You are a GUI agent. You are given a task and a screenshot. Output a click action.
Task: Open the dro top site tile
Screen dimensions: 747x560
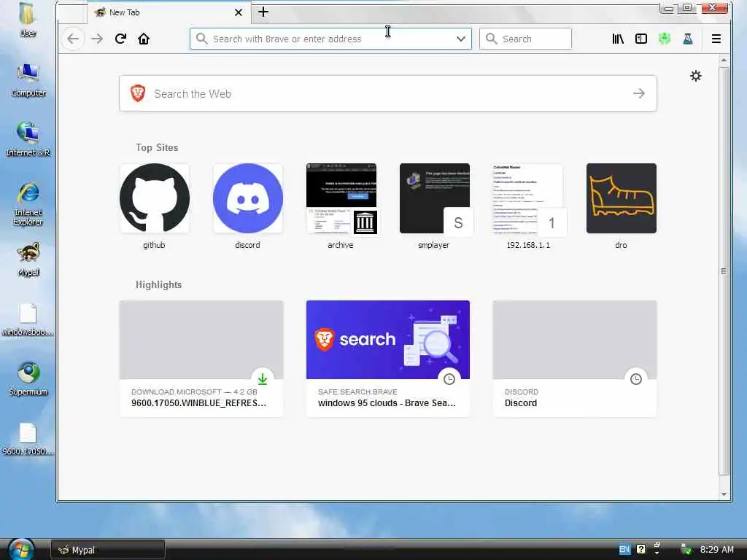click(622, 206)
